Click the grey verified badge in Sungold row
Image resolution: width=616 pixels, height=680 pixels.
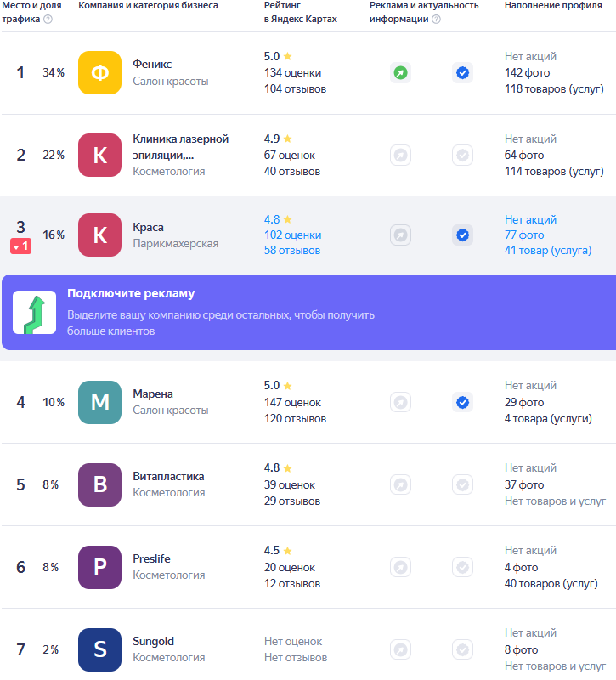pos(462,649)
